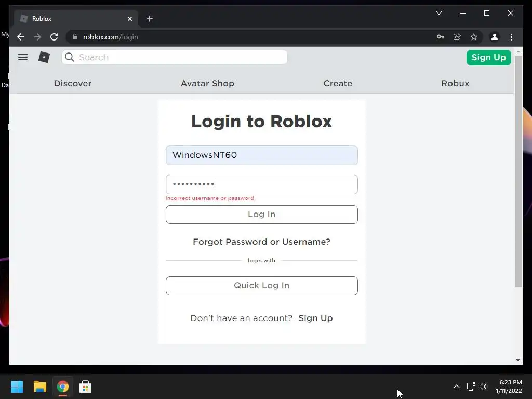Click Sign Up link beside account prompt
This screenshot has height=399, width=532.
[x=315, y=318]
